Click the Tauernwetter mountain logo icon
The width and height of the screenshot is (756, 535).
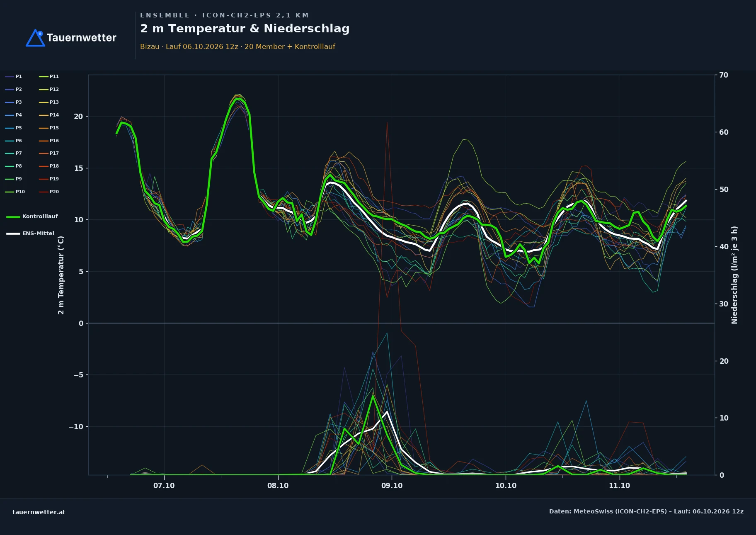pyautogui.click(x=35, y=38)
